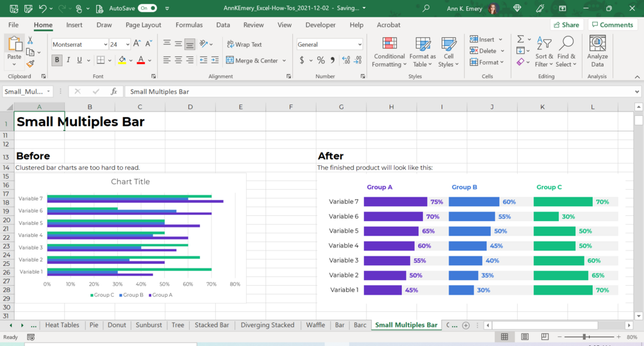
Task: Collapse the ribbon with chevron
Action: (x=637, y=77)
